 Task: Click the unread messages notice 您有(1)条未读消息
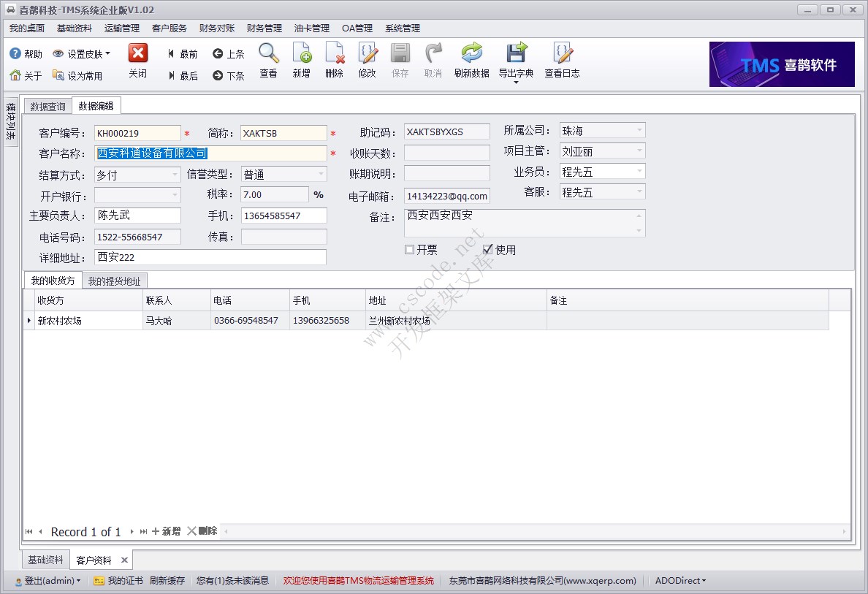coord(232,581)
